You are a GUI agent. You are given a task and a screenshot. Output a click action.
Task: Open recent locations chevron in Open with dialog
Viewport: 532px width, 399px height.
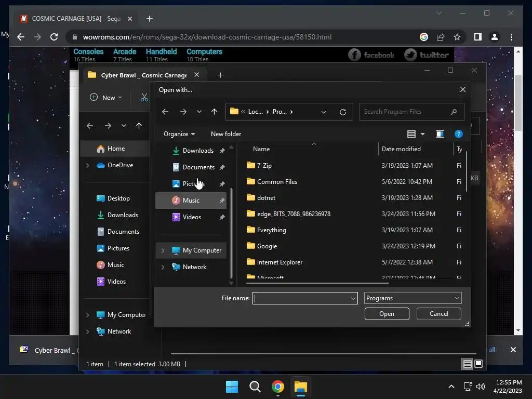199,112
